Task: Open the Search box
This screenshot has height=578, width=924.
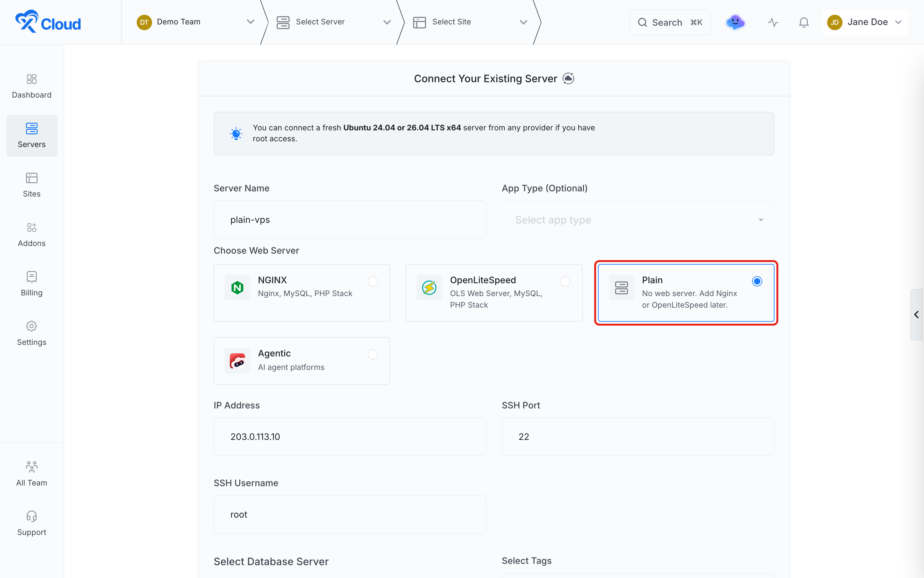Action: [x=670, y=22]
